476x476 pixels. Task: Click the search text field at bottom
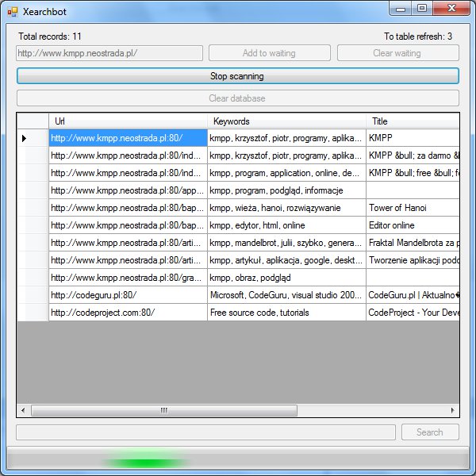[205, 432]
